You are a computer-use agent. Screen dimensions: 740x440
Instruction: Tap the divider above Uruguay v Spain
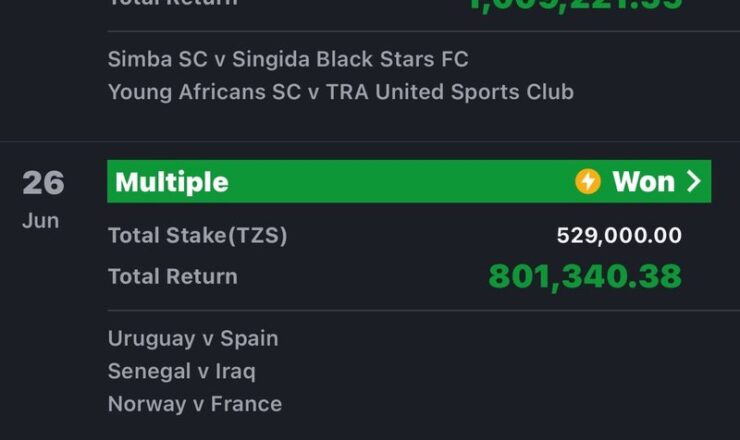(423, 311)
